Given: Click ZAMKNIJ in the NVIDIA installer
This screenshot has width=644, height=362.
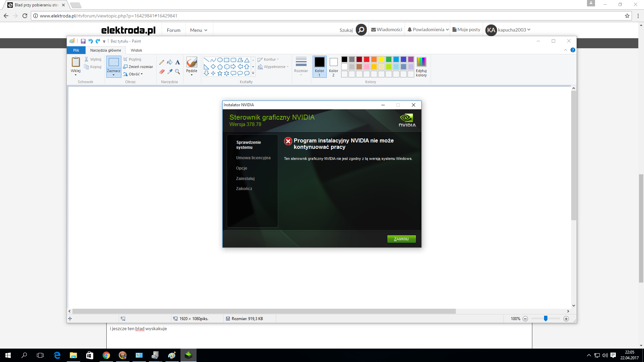Looking at the screenshot, I should pos(401,239).
